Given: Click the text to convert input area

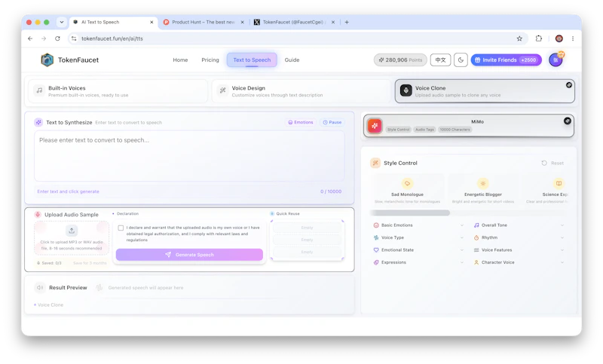Looking at the screenshot, I should point(189,156).
